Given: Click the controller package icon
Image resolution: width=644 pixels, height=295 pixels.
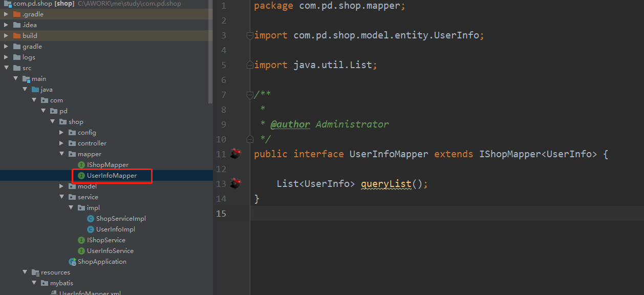Looking at the screenshot, I should click(72, 143).
